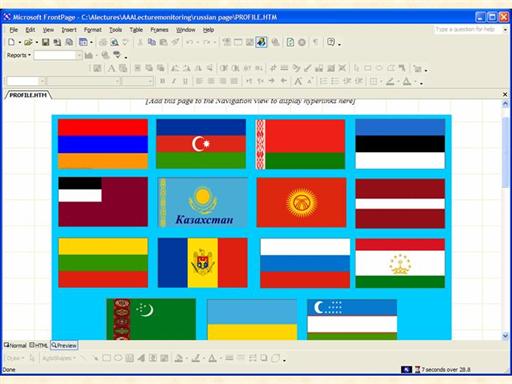The width and height of the screenshot is (512, 384).
Task: Toggle the paragraph marks button
Action: click(316, 42)
